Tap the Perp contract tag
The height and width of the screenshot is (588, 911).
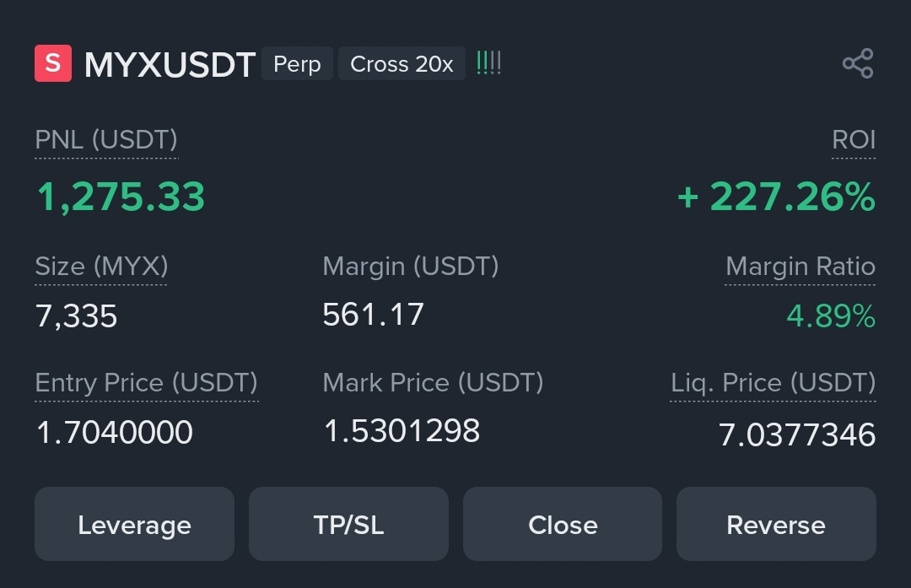coord(297,63)
